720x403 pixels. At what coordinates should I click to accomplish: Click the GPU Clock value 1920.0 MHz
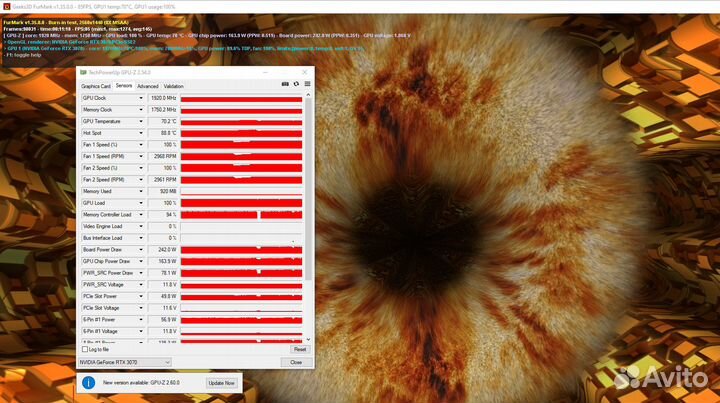(163, 98)
